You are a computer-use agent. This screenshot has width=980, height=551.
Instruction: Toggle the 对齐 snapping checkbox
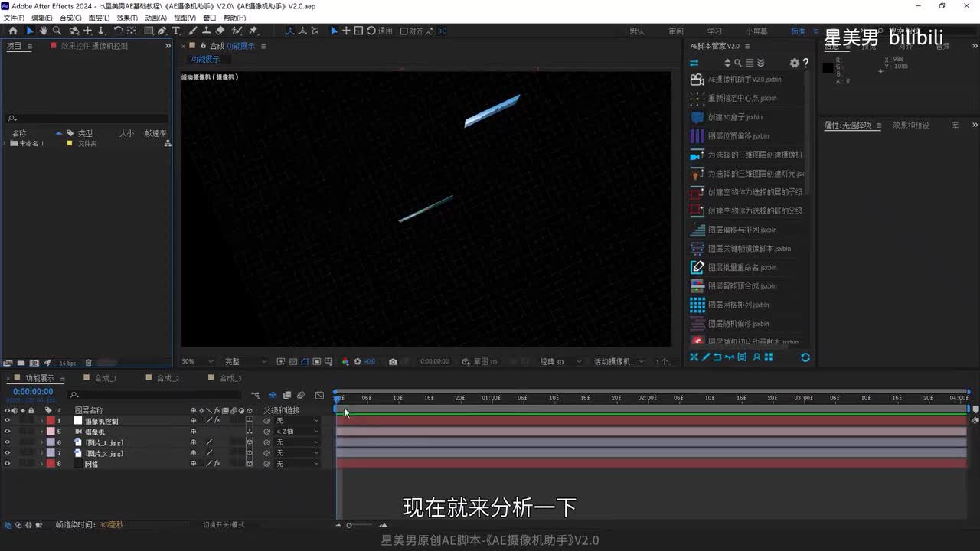coord(403,31)
